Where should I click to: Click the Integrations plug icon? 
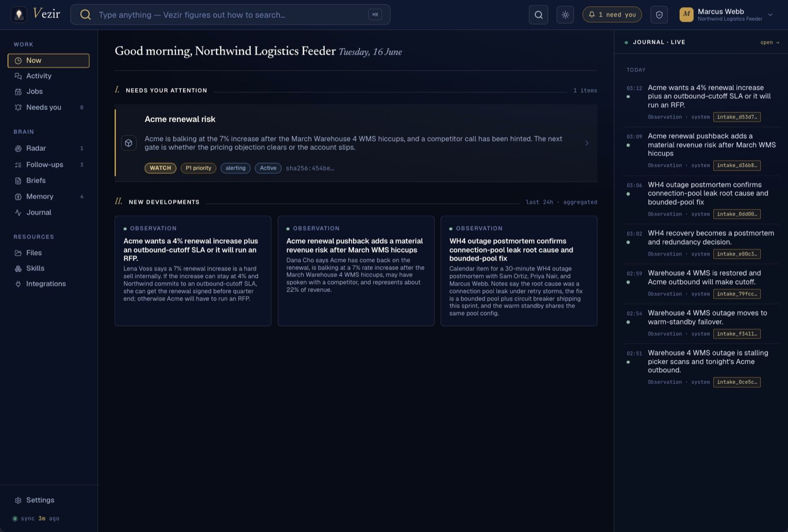[x=18, y=284]
